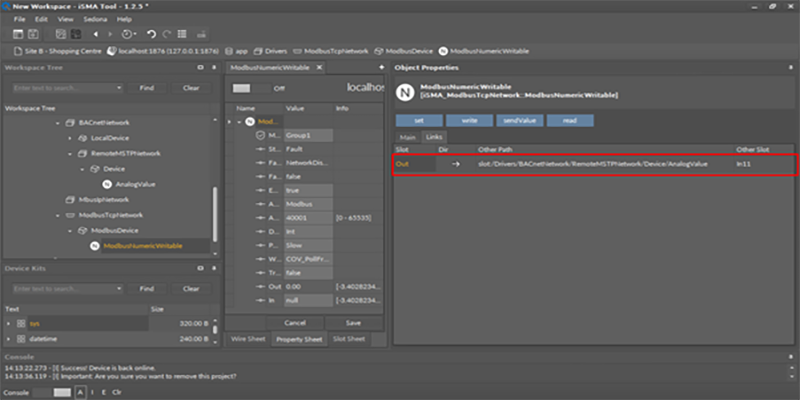Open the history clock dropdown in the toolbar
This screenshot has height=400, width=800.
[129, 34]
